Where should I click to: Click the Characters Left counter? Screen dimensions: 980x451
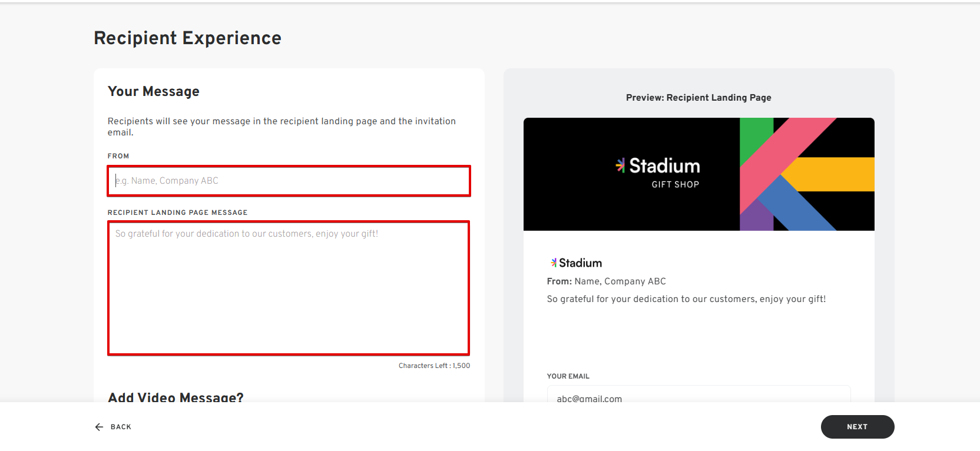click(x=434, y=366)
